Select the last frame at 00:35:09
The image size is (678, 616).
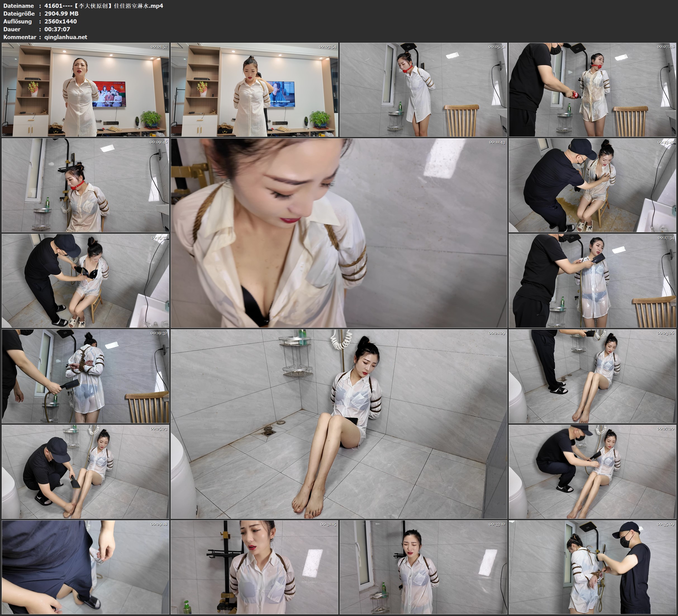tap(592, 567)
